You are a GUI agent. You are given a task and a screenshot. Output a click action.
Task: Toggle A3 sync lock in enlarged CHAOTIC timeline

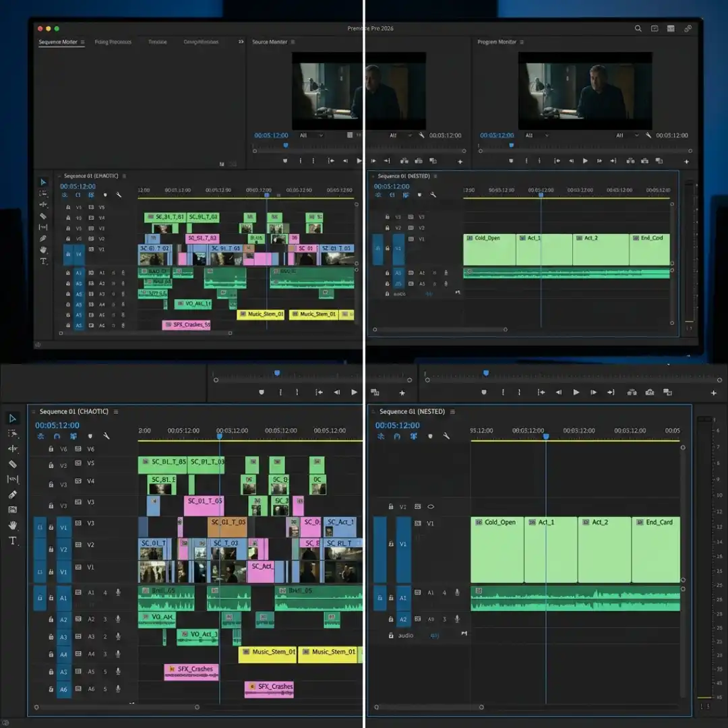[78, 636]
